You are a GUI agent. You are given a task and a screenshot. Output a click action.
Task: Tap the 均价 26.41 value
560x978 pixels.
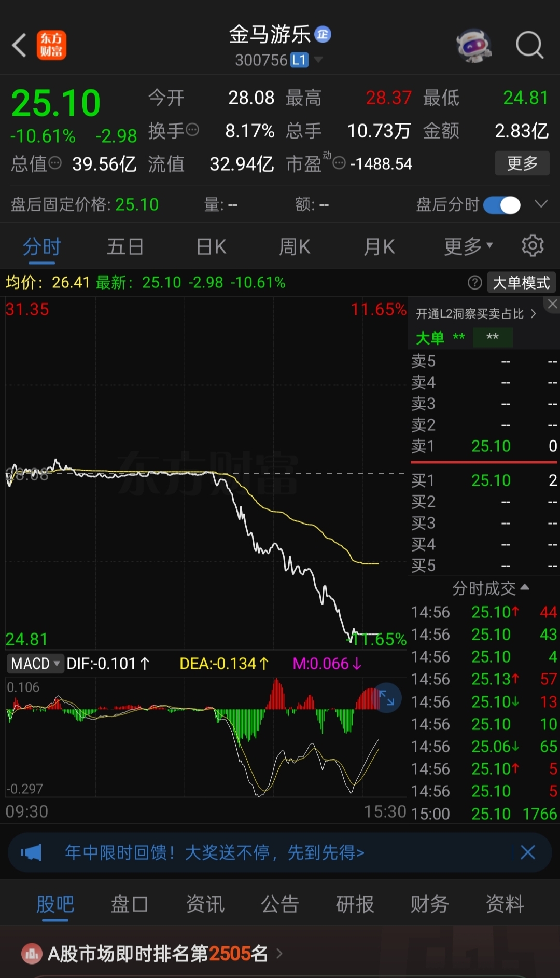coord(48,282)
